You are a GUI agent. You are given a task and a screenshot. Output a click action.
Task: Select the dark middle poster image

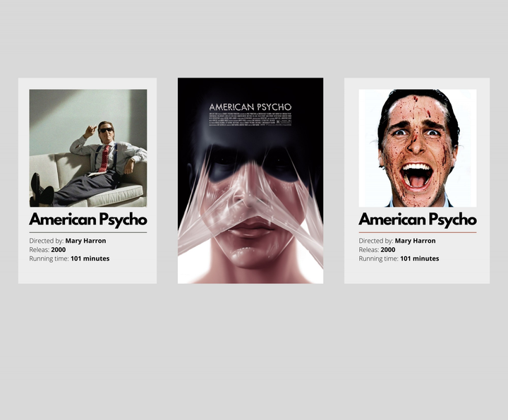point(250,181)
